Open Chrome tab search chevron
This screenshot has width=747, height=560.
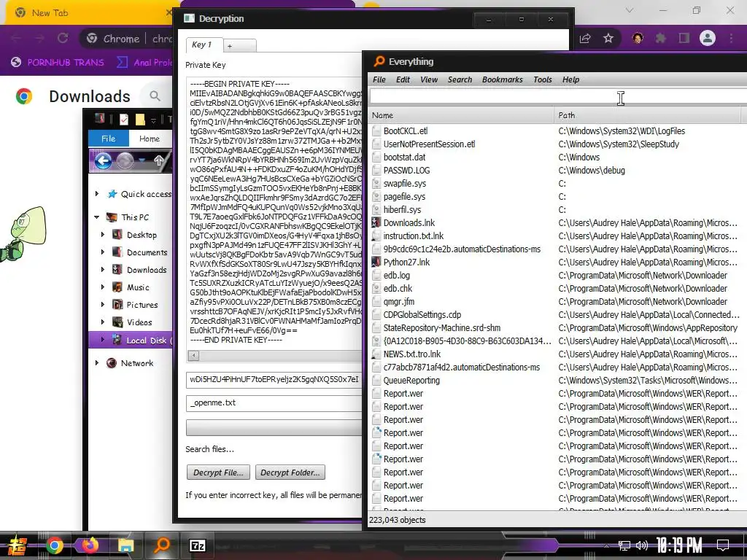630,10
